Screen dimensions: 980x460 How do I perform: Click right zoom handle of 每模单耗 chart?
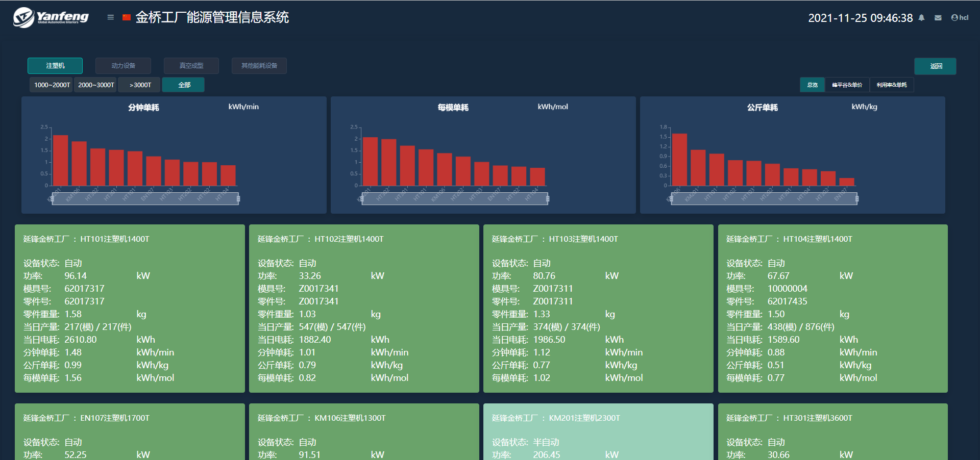coord(548,199)
